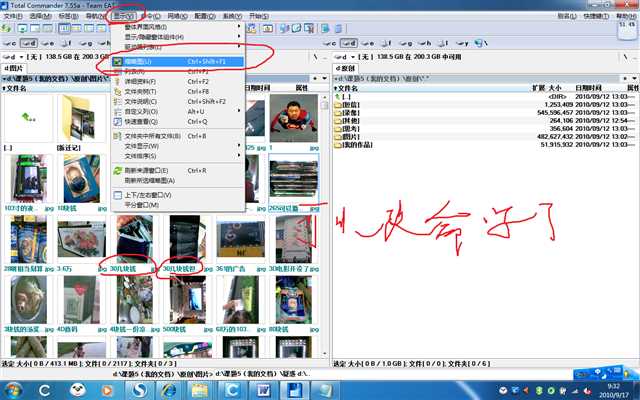Viewport: 640px width, 400px height.
Task: Choose the Ctrl+Shift+F2 comments view option
Action: (x=178, y=101)
